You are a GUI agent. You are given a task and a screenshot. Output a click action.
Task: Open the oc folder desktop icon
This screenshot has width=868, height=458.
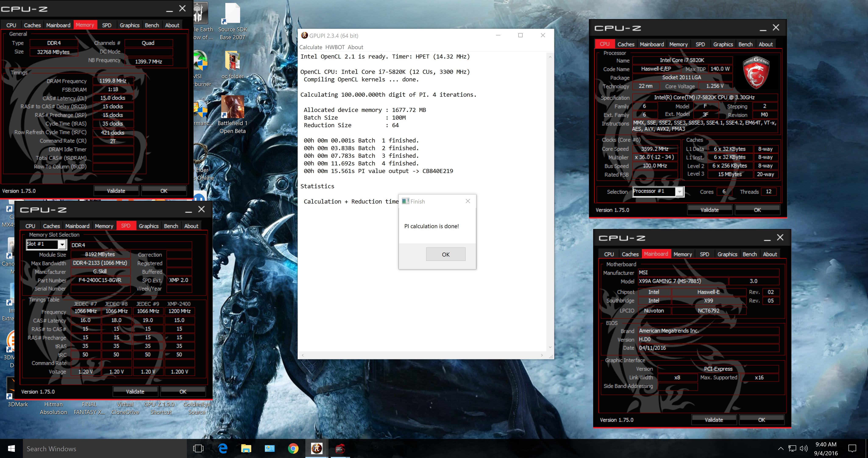(232, 65)
